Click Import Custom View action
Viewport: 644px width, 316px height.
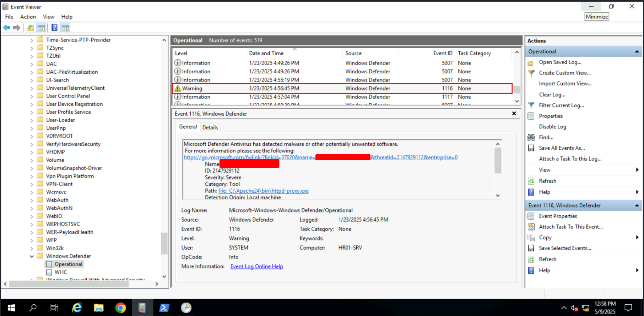tap(565, 84)
